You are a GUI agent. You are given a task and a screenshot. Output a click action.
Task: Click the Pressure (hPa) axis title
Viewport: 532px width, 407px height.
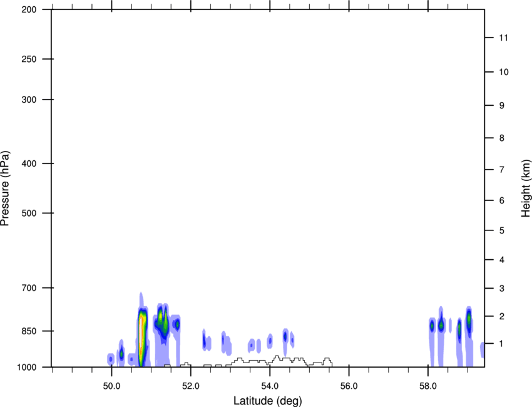pyautogui.click(x=6, y=188)
